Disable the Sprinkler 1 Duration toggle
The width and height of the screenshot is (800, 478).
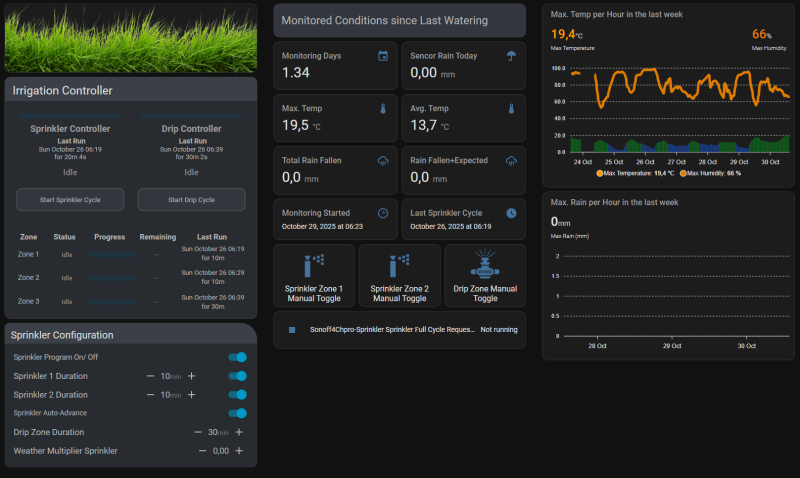237,376
